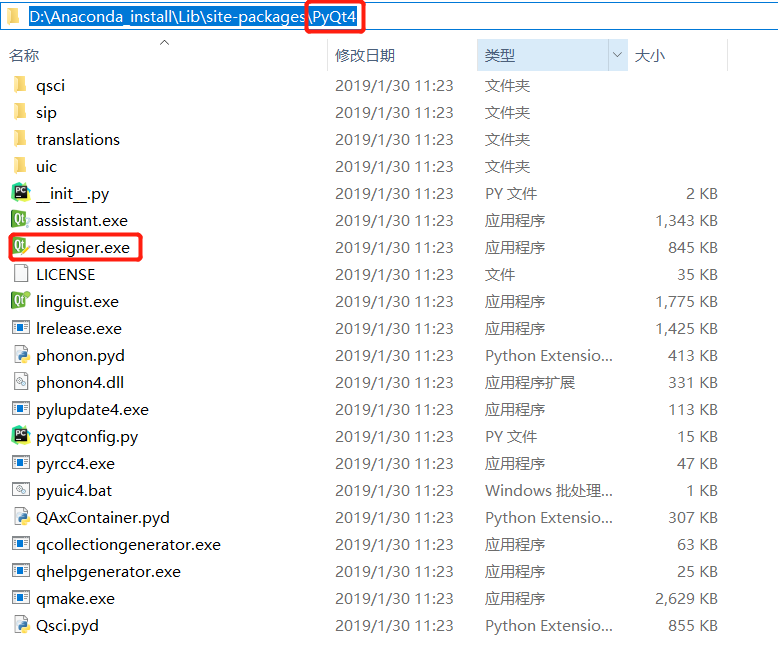778x656 pixels.
Task: Click the 1,343 KB size of assistant.exe
Action: (x=687, y=220)
